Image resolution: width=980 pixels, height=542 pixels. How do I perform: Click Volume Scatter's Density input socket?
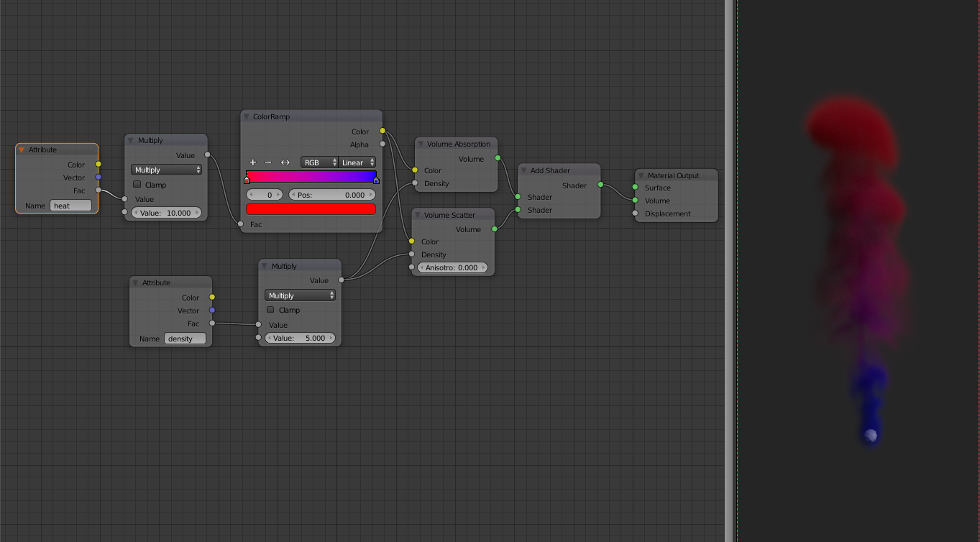[412, 254]
